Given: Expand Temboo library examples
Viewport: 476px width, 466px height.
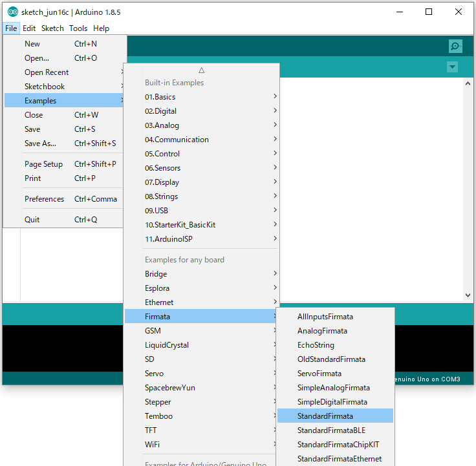Looking at the screenshot, I should [200, 416].
